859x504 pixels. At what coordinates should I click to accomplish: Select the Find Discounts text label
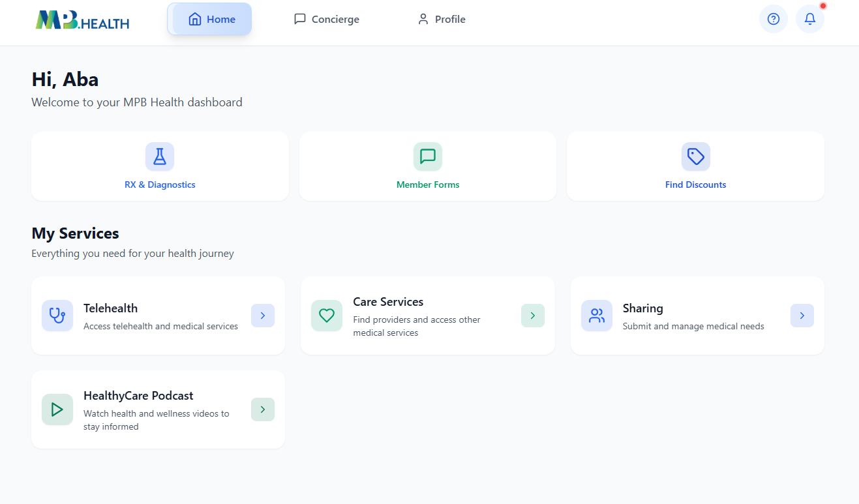click(695, 185)
